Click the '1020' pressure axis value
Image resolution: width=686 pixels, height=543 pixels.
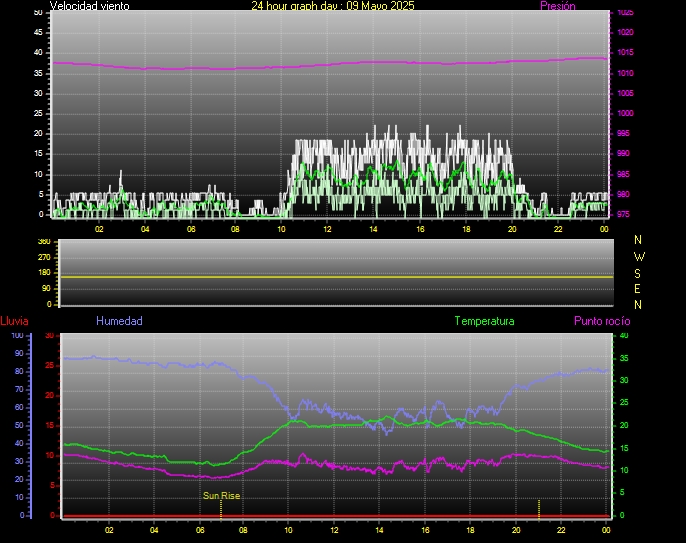(x=625, y=32)
